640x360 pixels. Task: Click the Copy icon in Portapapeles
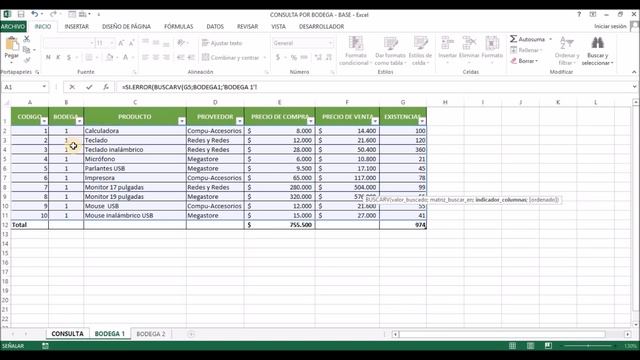[27, 50]
